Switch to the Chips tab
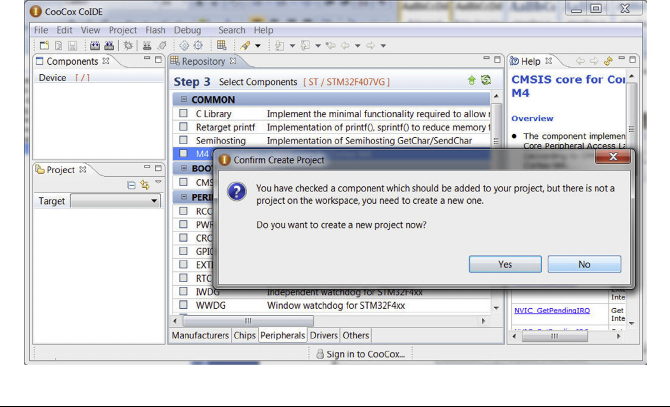 [x=244, y=336]
